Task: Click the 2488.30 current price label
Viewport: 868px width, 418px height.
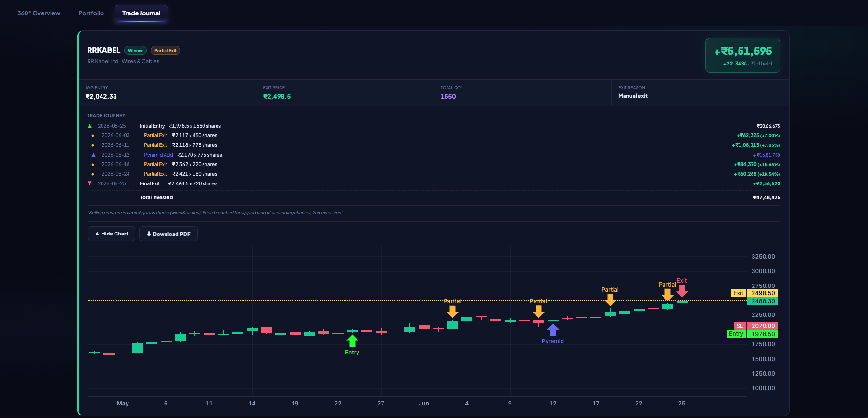Action: point(763,301)
